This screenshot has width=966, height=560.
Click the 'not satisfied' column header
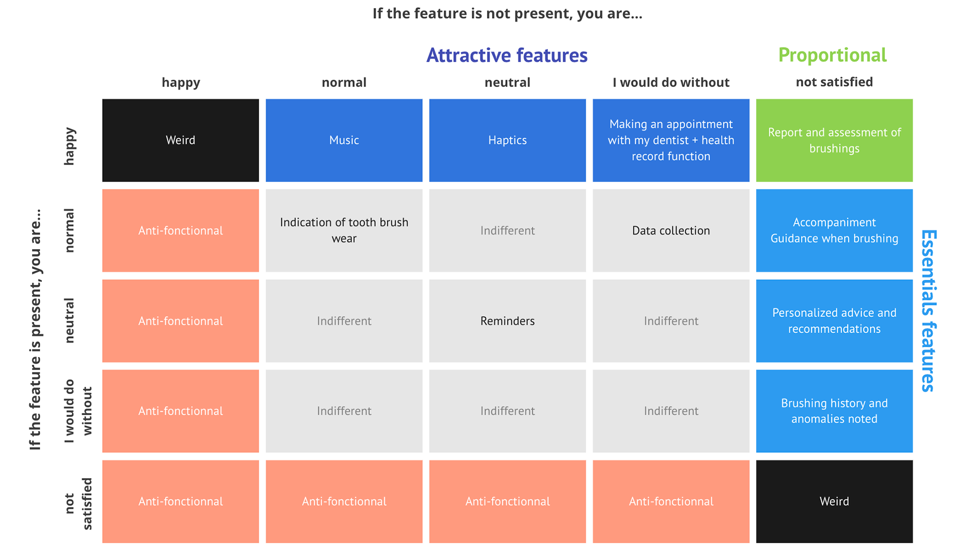point(834,82)
